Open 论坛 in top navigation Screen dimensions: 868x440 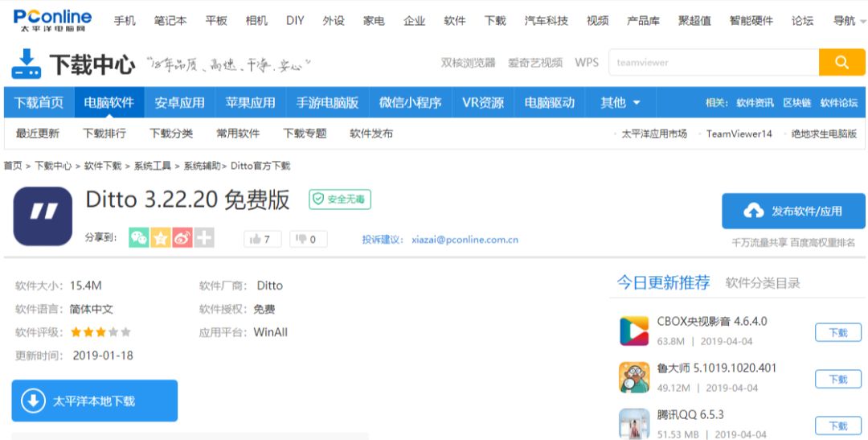[803, 20]
